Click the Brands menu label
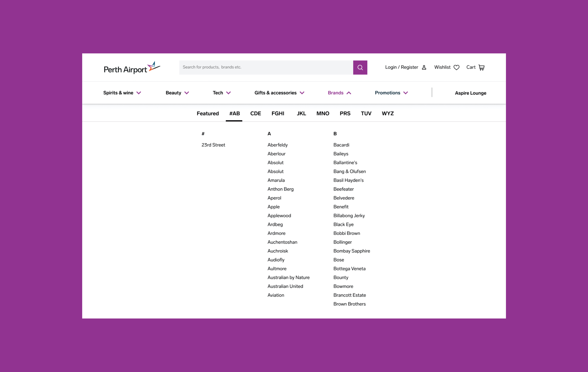The height and width of the screenshot is (372, 588). click(335, 93)
